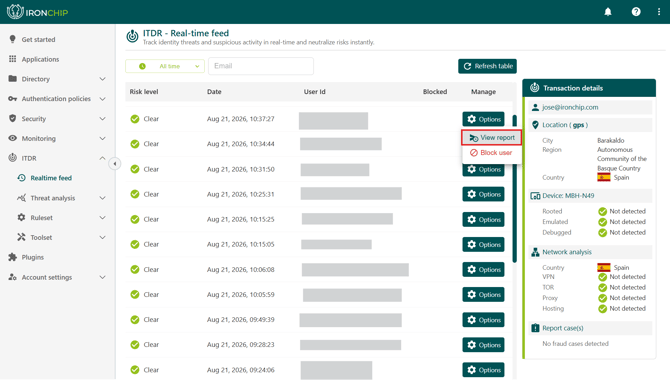Expand the Directory menu chevron

pyautogui.click(x=103, y=79)
